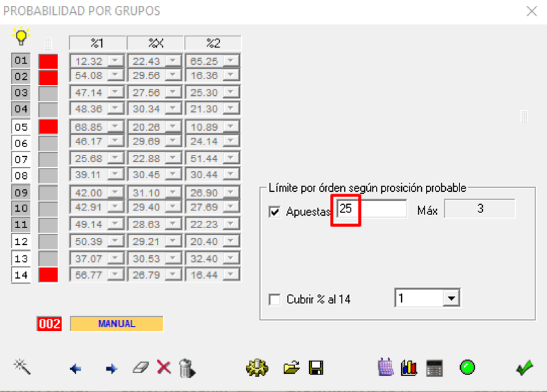Open dropdown of value 65.25
The image size is (547, 392).
coord(231,61)
